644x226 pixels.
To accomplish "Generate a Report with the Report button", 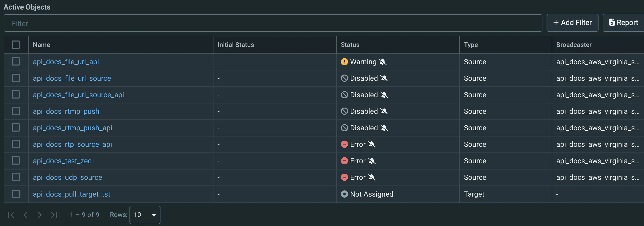I will point(623,23).
